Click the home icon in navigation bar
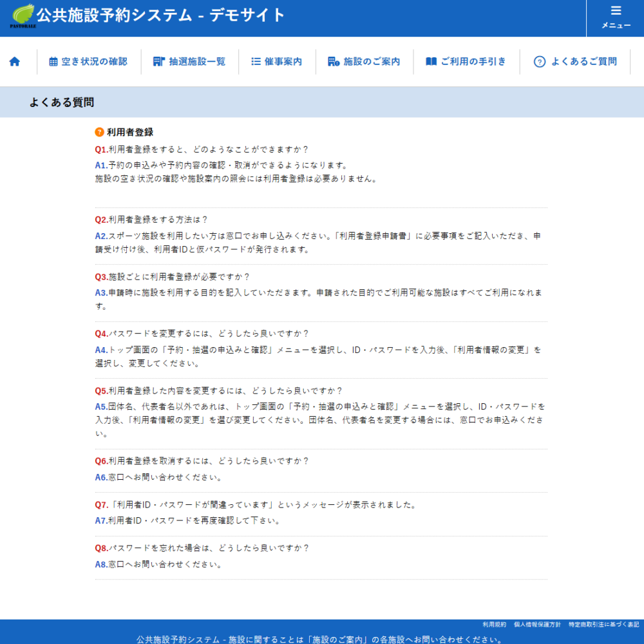 [15, 62]
